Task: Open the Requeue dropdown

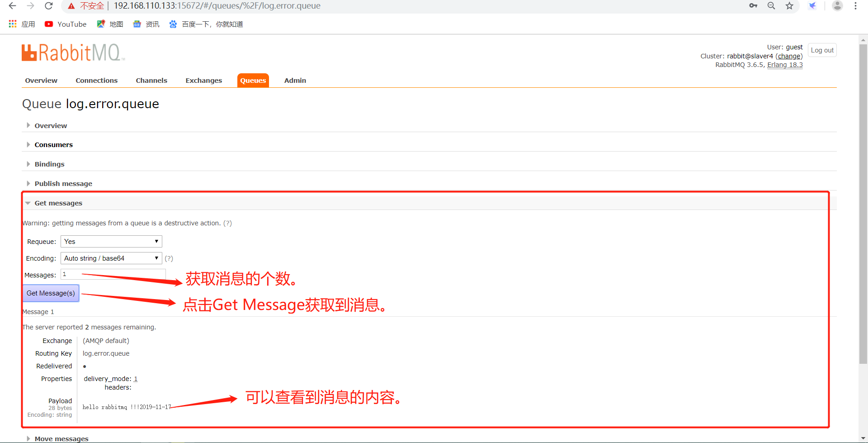Action: coord(111,242)
